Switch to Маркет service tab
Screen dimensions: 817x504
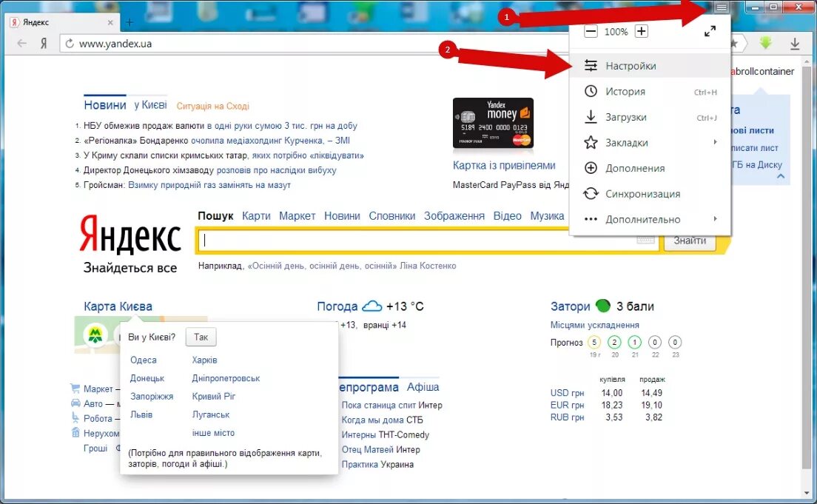coord(297,216)
